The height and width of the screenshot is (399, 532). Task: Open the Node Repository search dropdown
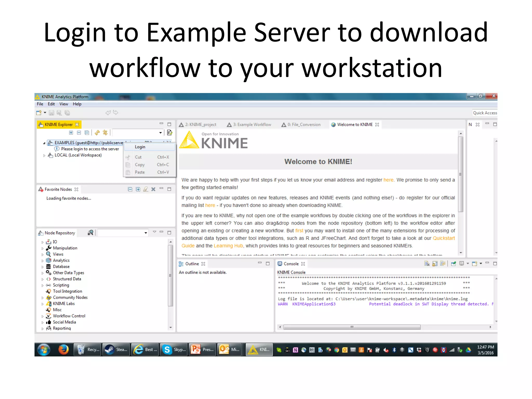(146, 233)
